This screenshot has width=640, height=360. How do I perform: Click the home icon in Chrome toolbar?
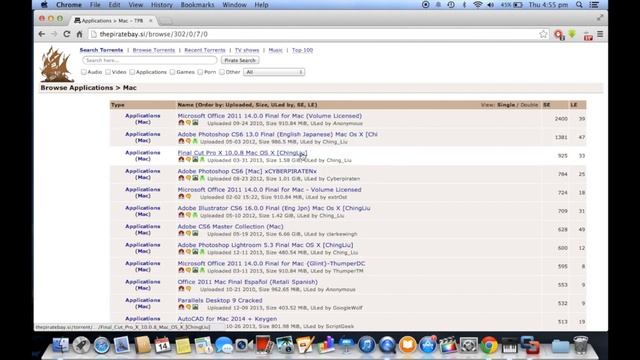[79, 34]
